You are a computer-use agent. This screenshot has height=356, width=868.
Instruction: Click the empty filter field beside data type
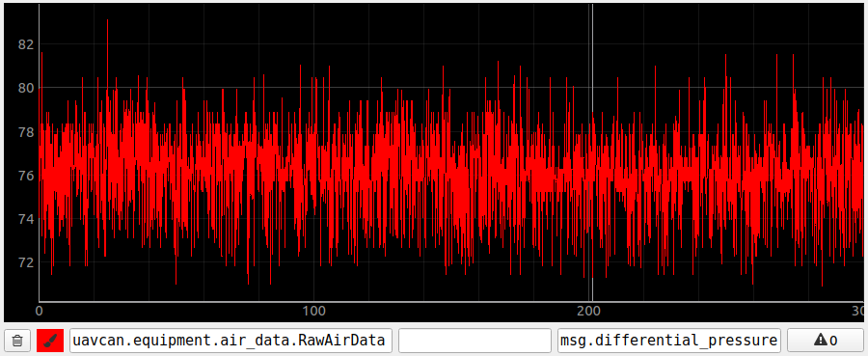pyautogui.click(x=475, y=340)
